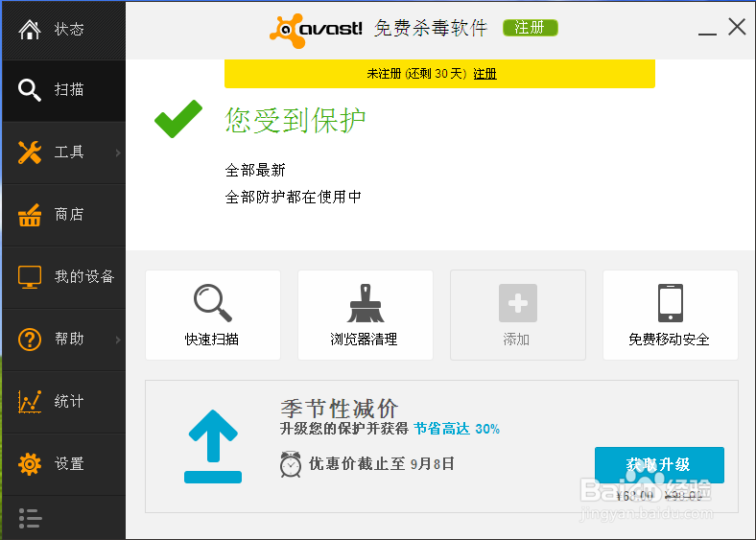Click the avast! logo in header

[316, 30]
